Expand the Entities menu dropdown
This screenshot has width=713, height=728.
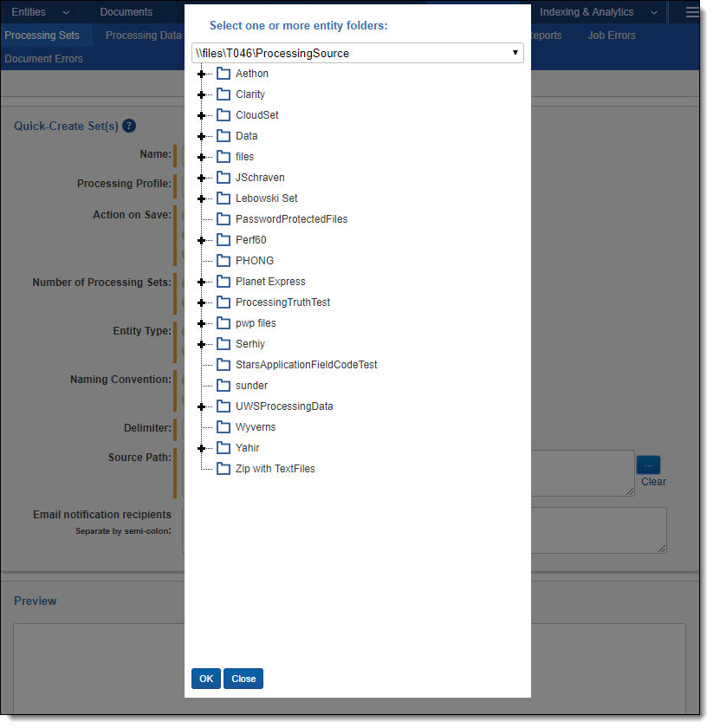click(39, 12)
